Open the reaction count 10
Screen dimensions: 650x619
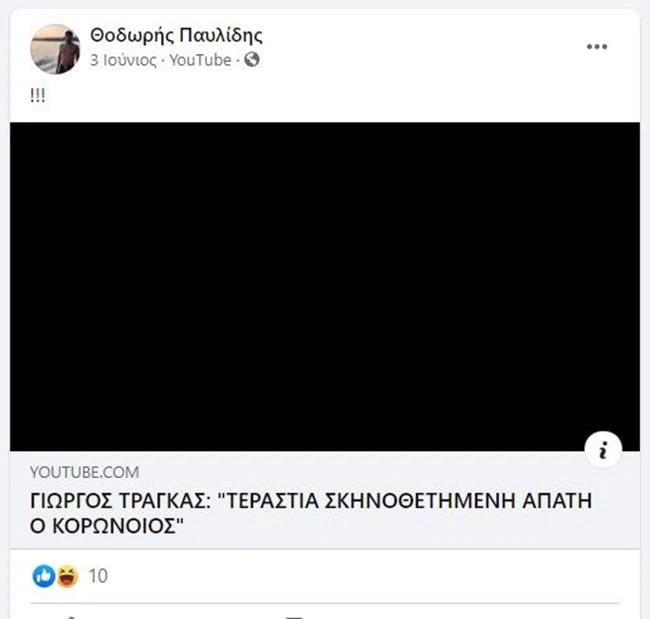[x=98, y=576]
